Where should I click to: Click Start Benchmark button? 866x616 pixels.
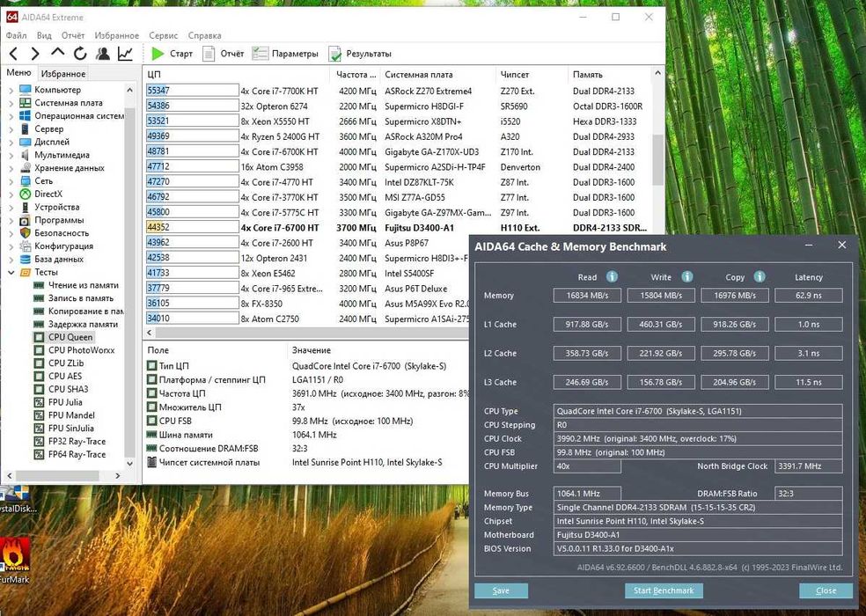664,590
